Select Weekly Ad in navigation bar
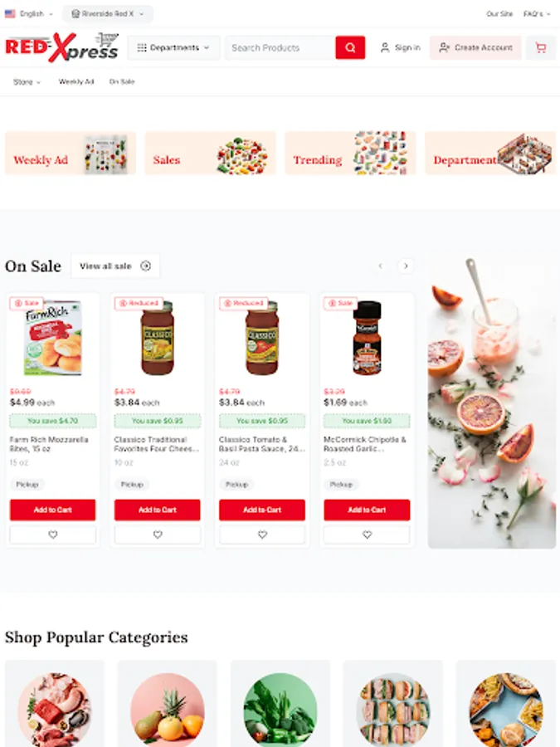The width and height of the screenshot is (560, 747). [x=76, y=82]
